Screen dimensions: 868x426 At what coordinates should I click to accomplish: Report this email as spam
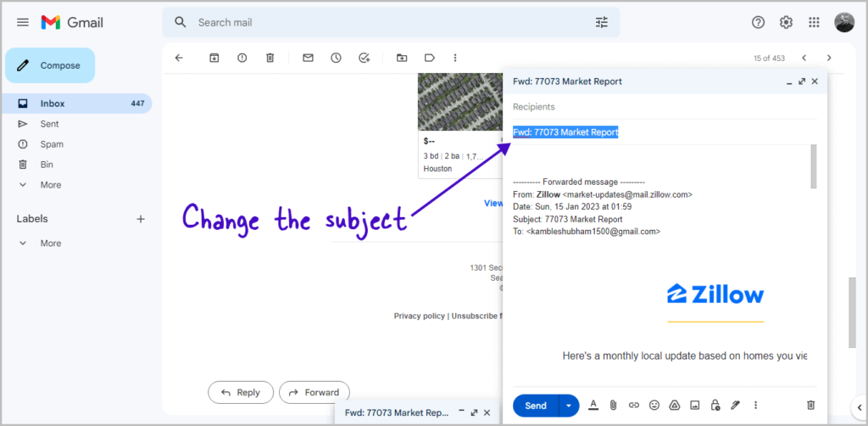coord(242,58)
